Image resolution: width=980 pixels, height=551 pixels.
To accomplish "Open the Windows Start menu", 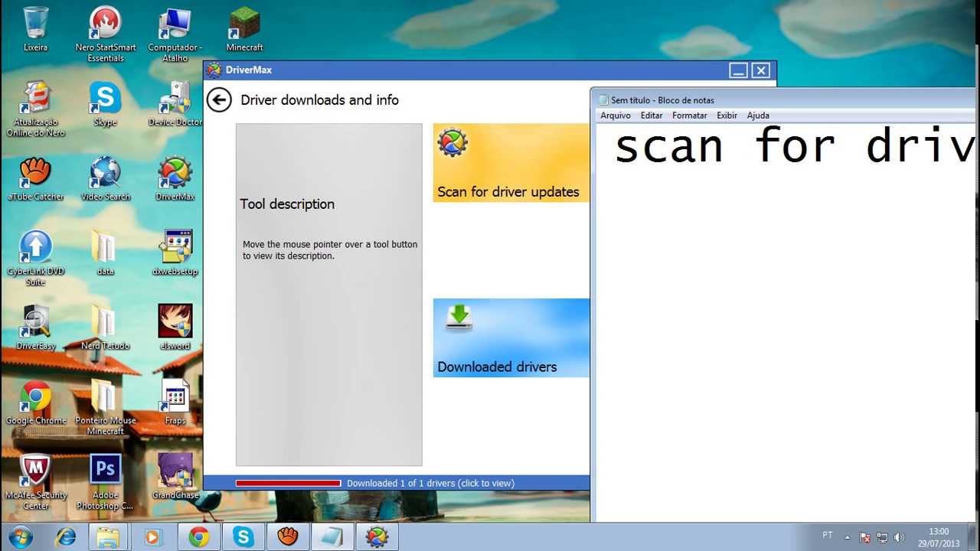I will (x=21, y=536).
